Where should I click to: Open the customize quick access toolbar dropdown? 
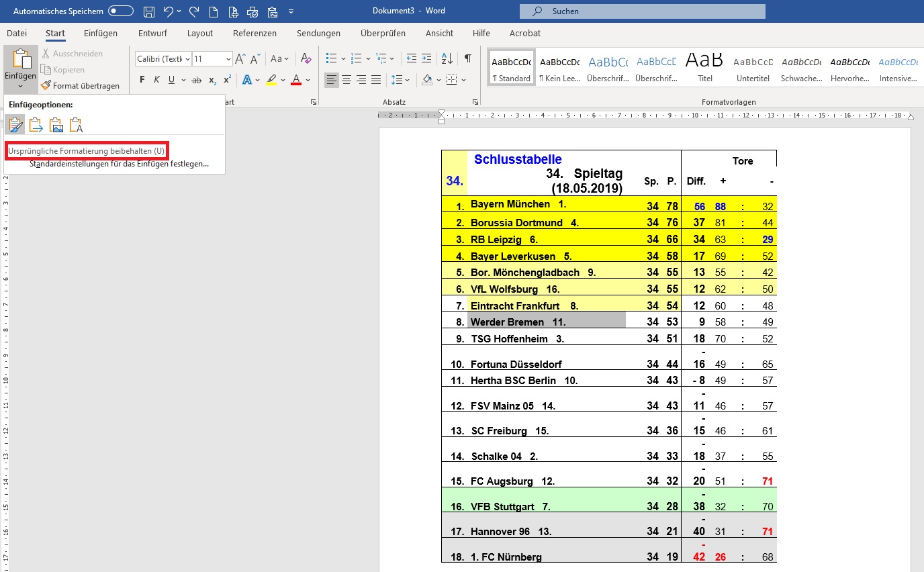coord(291,11)
